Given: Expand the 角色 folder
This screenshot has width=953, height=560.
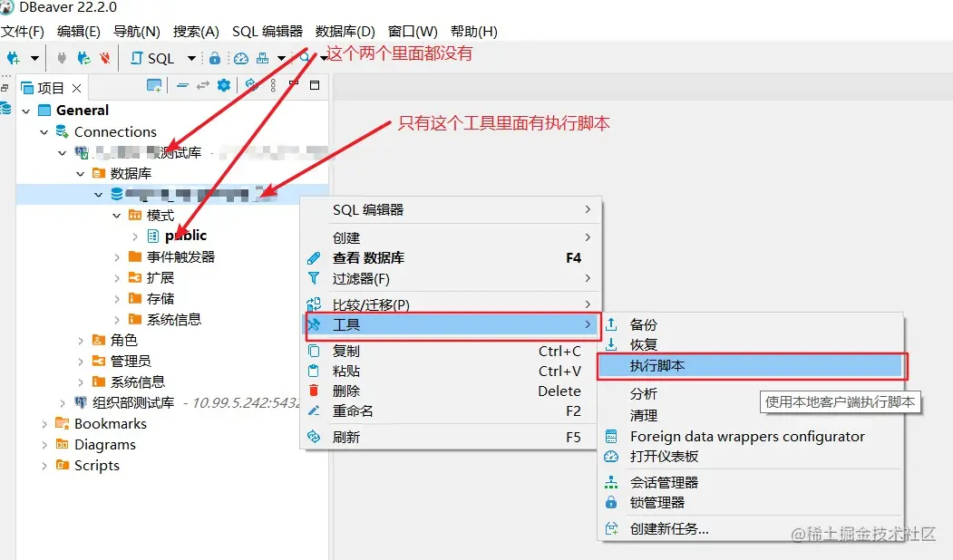Looking at the screenshot, I should click(x=80, y=341).
